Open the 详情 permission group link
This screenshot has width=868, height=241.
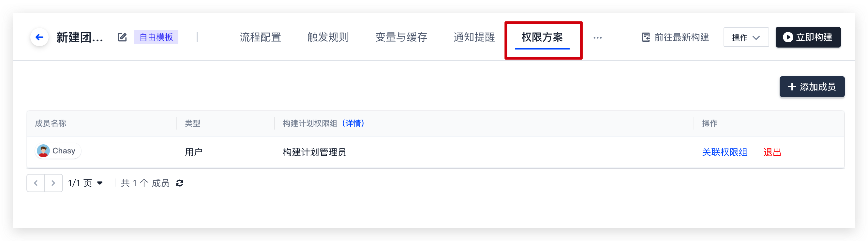tap(353, 123)
